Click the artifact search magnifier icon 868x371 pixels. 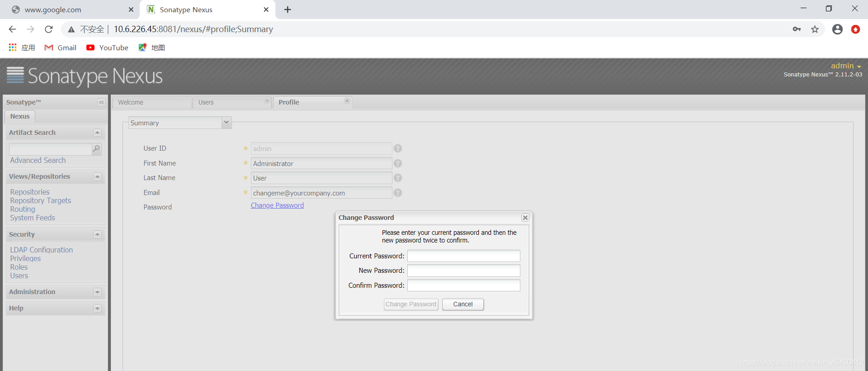tap(96, 148)
